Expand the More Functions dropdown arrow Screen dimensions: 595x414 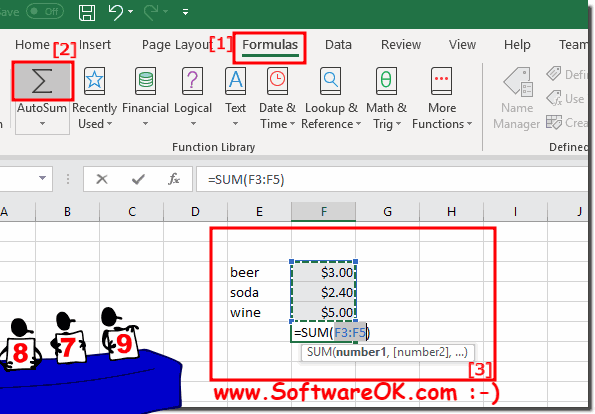point(469,124)
